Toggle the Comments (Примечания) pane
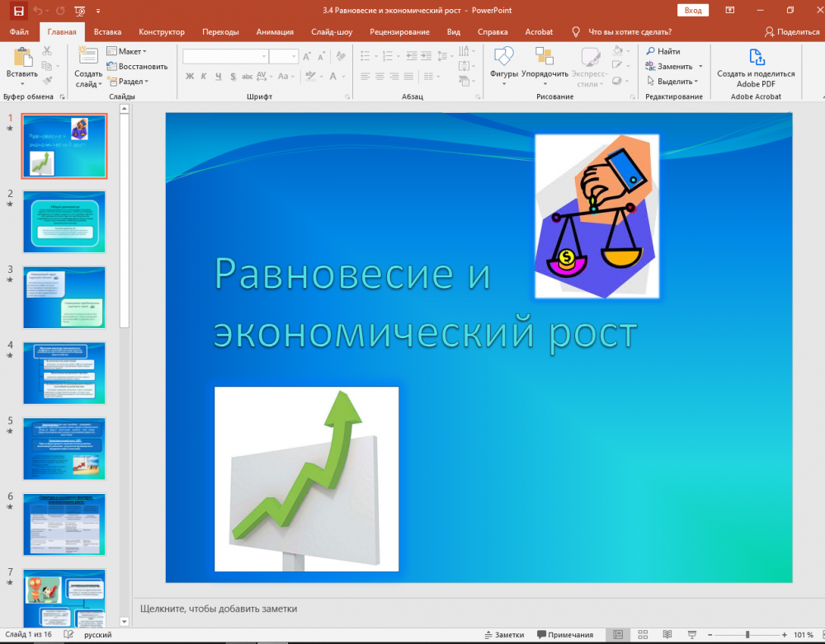 565,635
